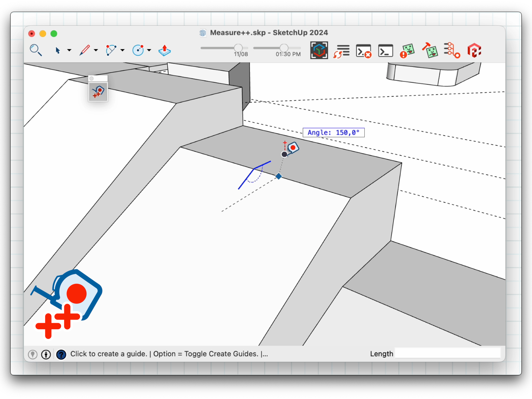Image resolution: width=532 pixels, height=399 pixels.
Task: Expand the Pencil tool dropdown arrow
Action: (x=96, y=50)
